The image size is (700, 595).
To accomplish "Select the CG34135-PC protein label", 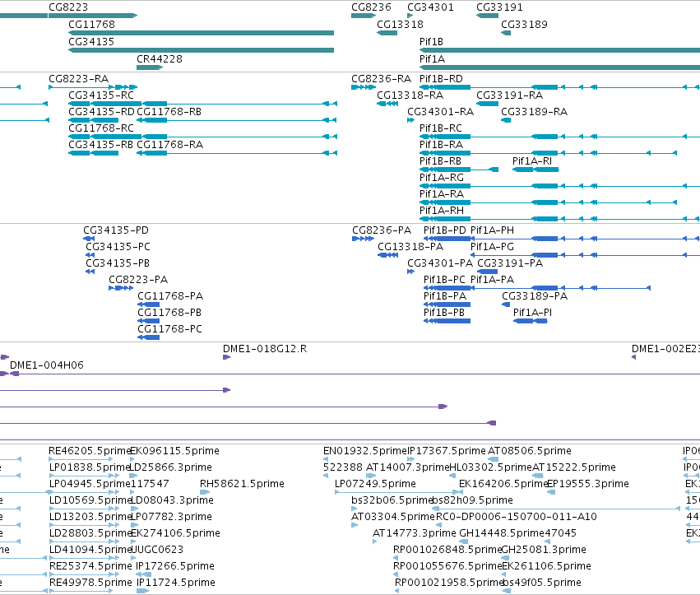I will [118, 247].
